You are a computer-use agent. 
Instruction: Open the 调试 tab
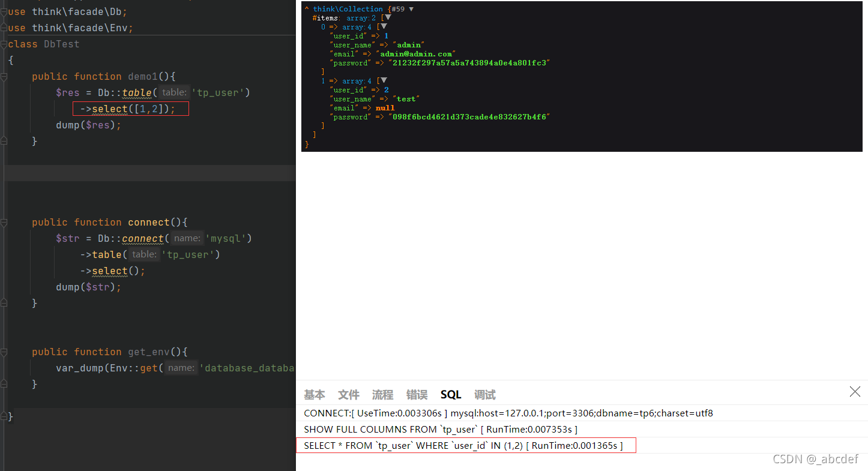[x=485, y=395]
